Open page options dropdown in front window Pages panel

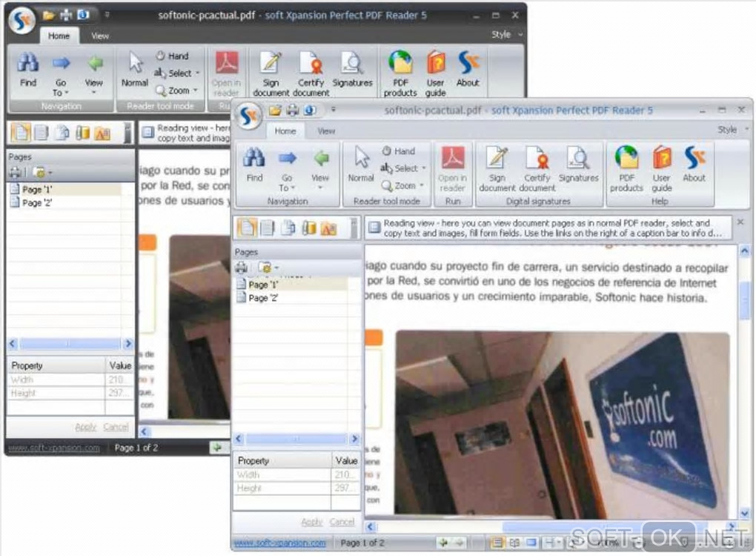coord(269,267)
